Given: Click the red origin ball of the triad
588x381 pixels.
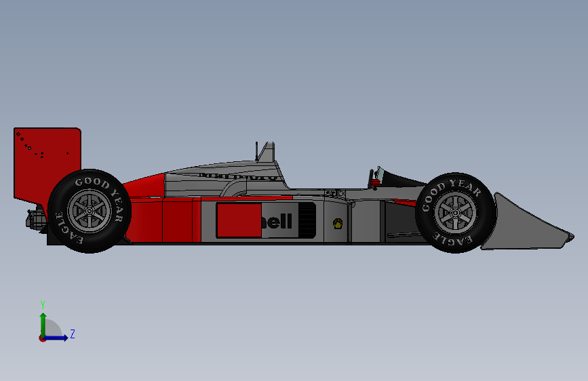Looking at the screenshot, I should [x=42, y=338].
